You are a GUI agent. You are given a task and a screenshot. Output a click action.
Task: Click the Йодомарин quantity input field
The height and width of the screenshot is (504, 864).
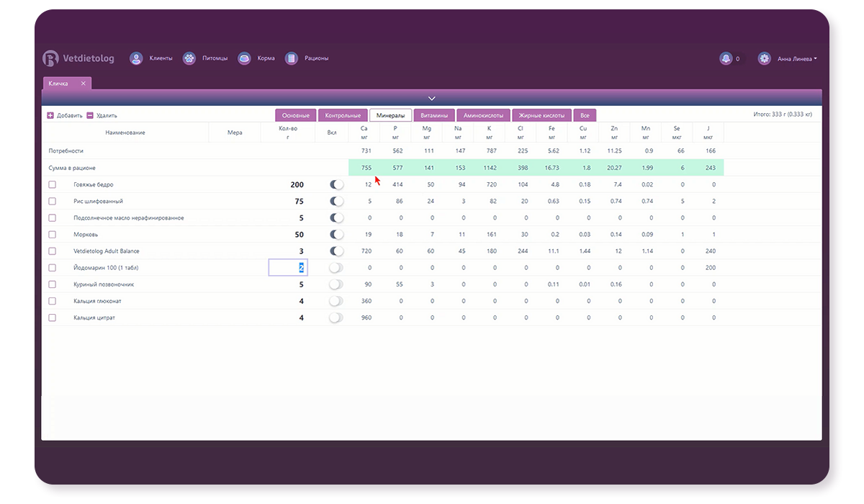pyautogui.click(x=288, y=268)
